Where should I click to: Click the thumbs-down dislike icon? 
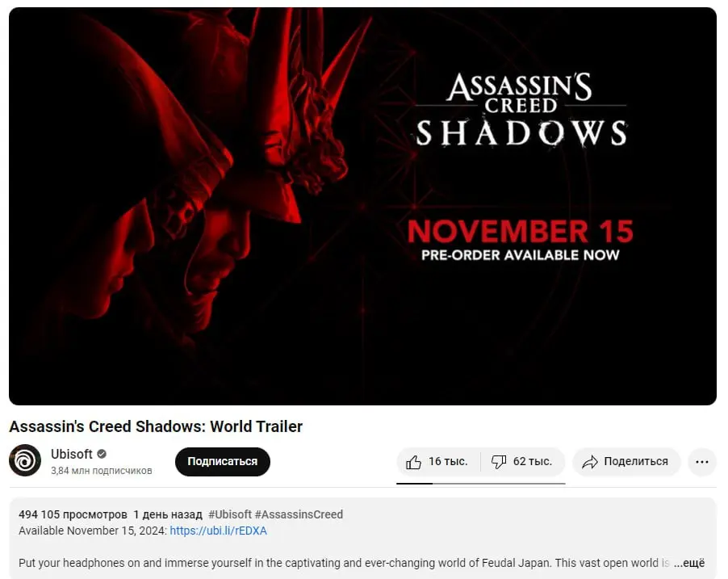pyautogui.click(x=499, y=462)
